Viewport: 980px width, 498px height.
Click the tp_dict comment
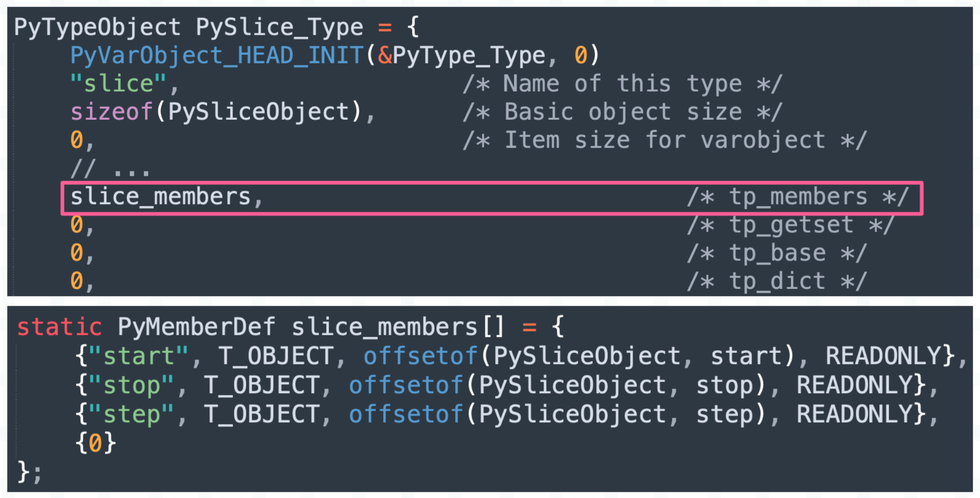click(x=777, y=281)
